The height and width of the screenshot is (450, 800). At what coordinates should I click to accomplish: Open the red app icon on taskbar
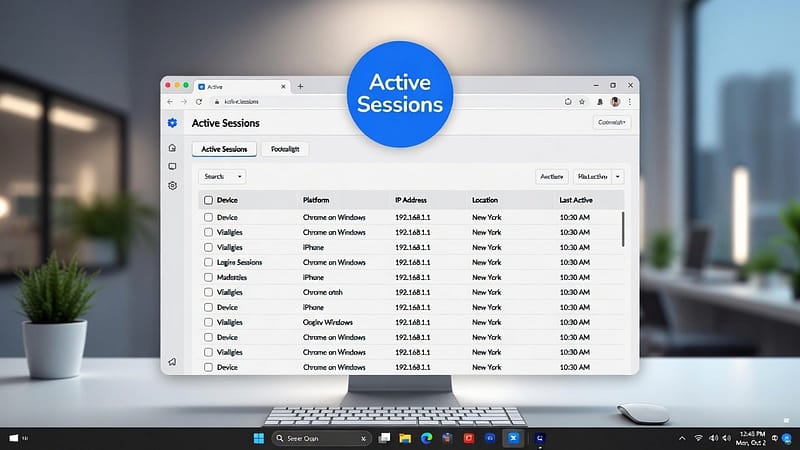(468, 438)
